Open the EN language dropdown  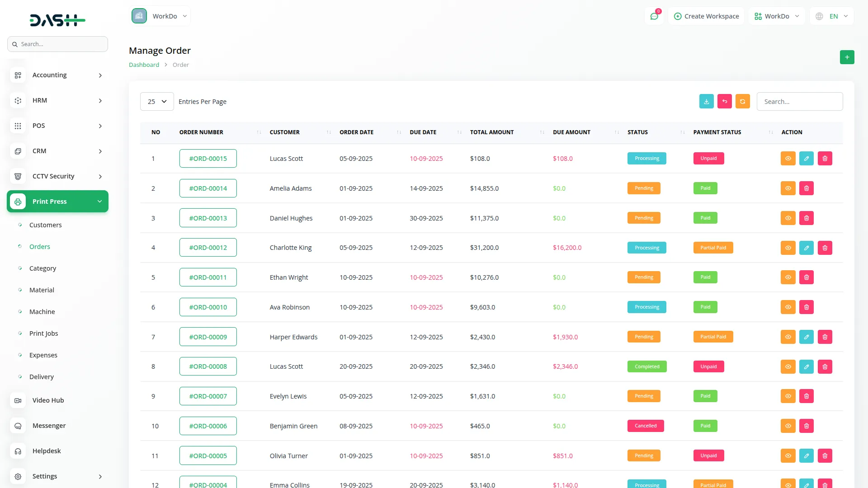click(x=832, y=16)
